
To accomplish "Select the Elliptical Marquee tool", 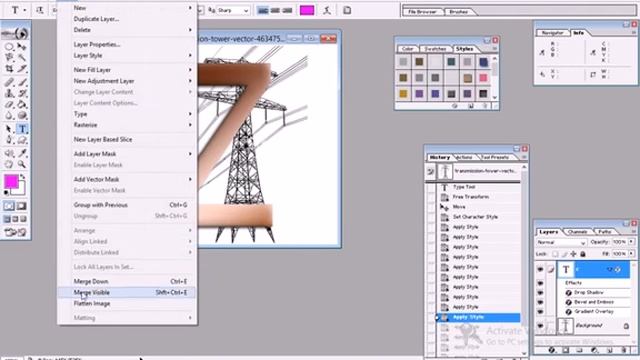I will coord(9,47).
